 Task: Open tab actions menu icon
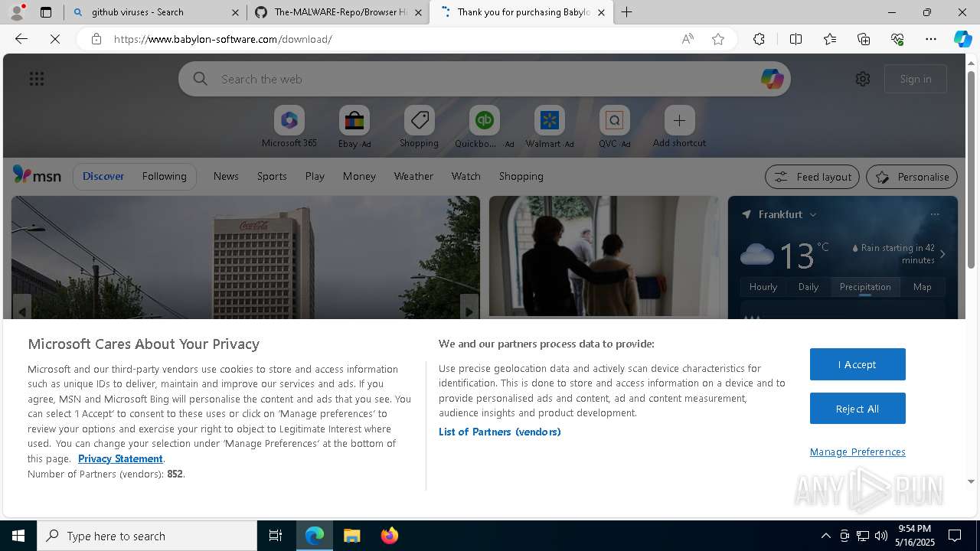click(x=46, y=12)
